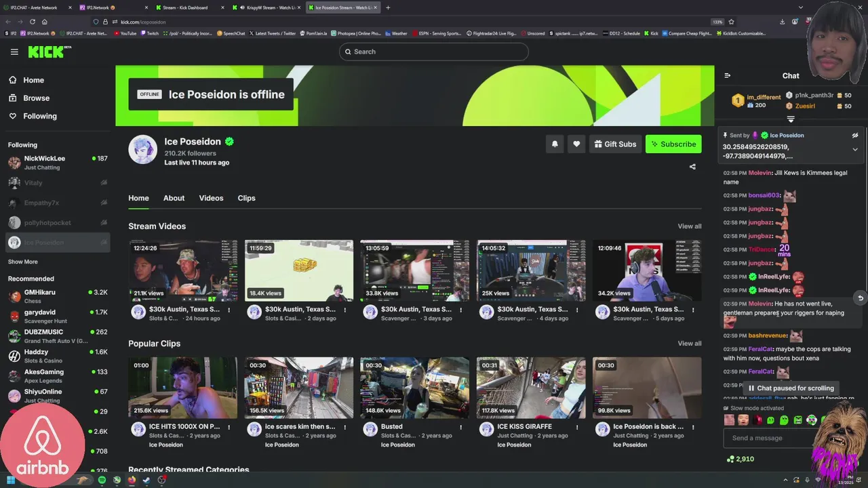Select the Home channel tab
The height and width of the screenshot is (488, 868).
138,198
